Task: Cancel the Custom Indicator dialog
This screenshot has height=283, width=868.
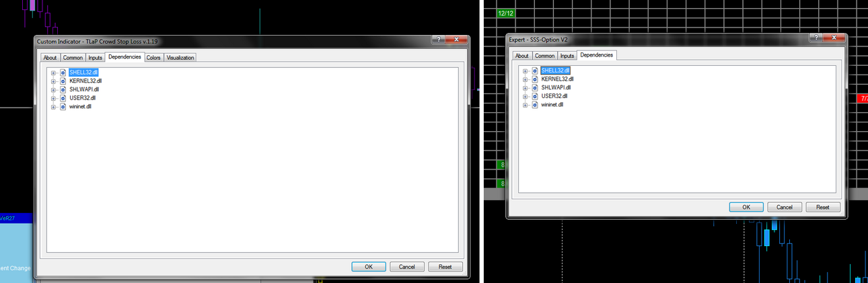Action: click(x=406, y=267)
